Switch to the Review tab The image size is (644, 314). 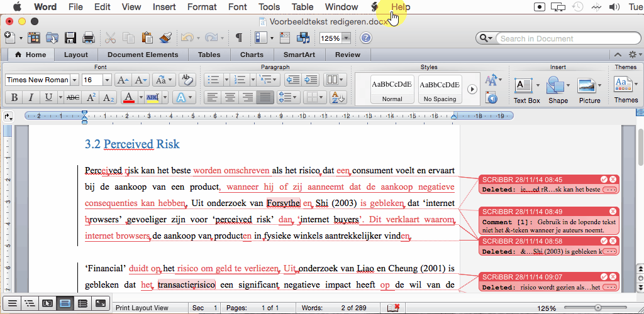point(347,55)
